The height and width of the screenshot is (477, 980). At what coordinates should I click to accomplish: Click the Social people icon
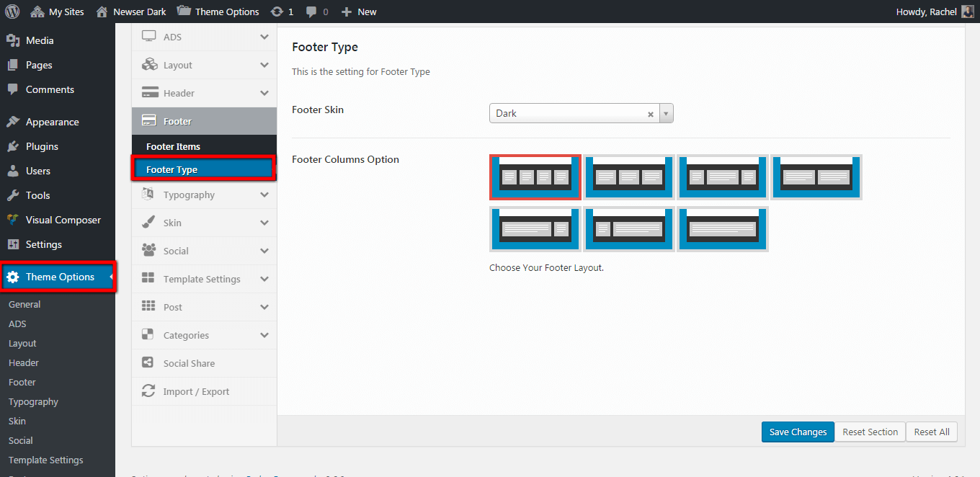pyautogui.click(x=149, y=251)
